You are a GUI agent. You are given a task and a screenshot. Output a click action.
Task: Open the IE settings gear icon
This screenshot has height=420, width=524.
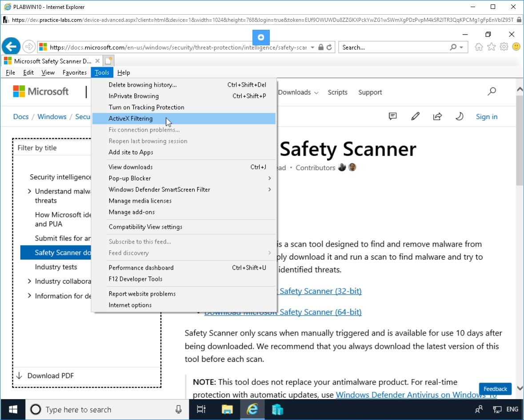coord(504,47)
